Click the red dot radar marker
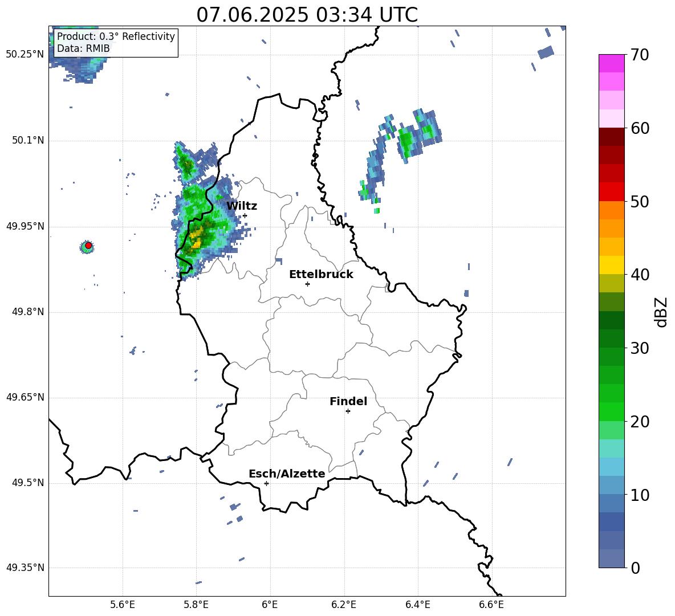 coord(88,246)
